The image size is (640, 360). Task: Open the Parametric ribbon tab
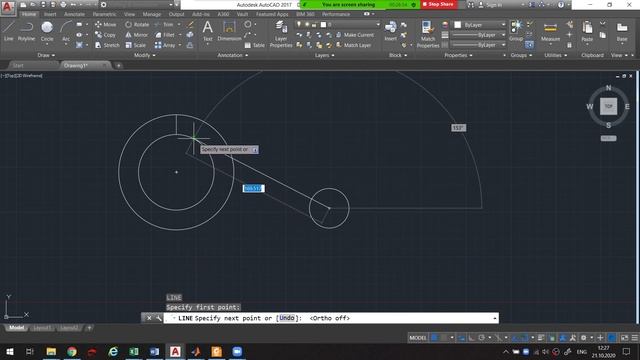click(104, 14)
